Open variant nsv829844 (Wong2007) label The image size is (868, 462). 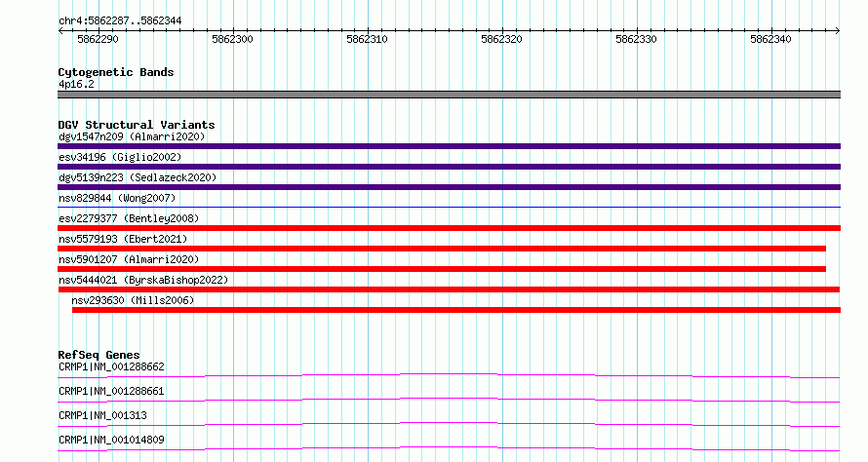click(x=117, y=198)
